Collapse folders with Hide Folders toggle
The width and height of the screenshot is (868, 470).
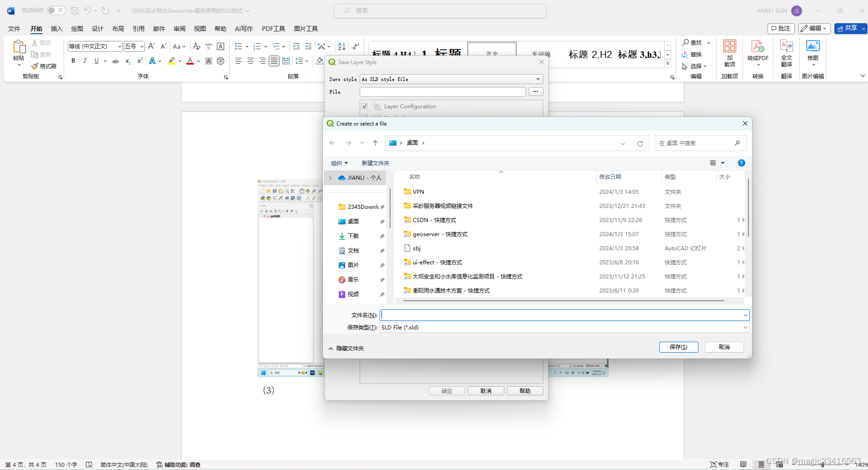point(346,349)
